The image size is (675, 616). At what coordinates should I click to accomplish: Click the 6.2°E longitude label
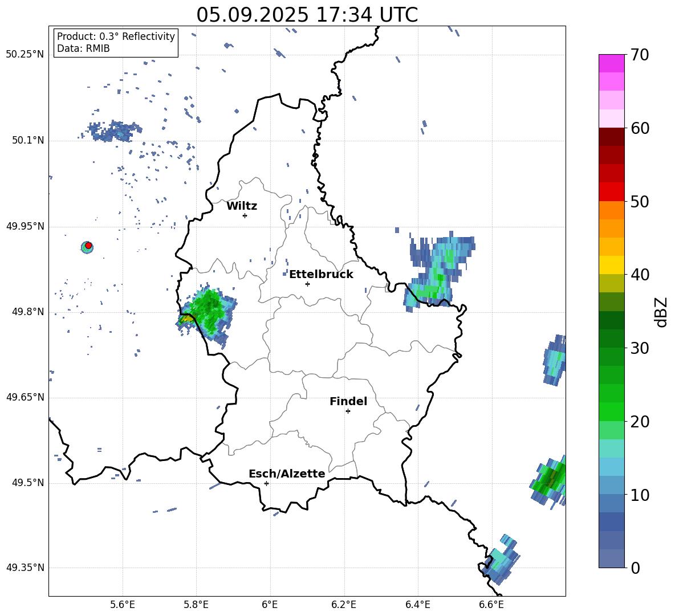(x=344, y=605)
